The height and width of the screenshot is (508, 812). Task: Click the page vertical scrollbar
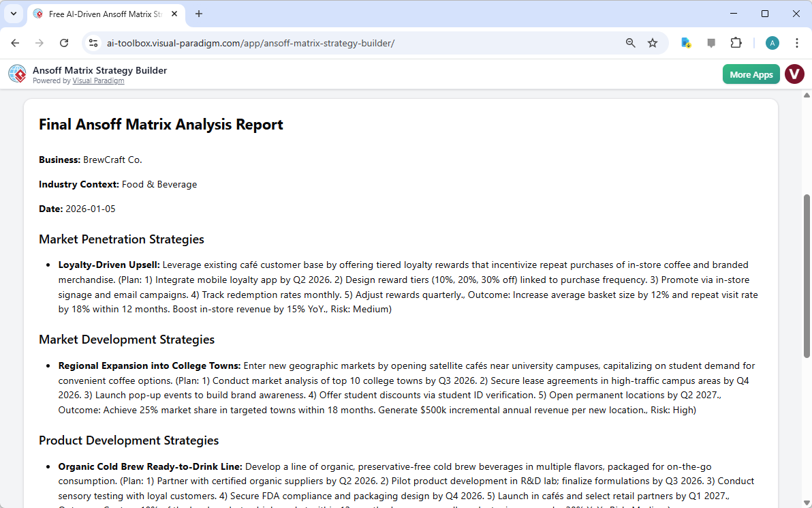coord(807,273)
